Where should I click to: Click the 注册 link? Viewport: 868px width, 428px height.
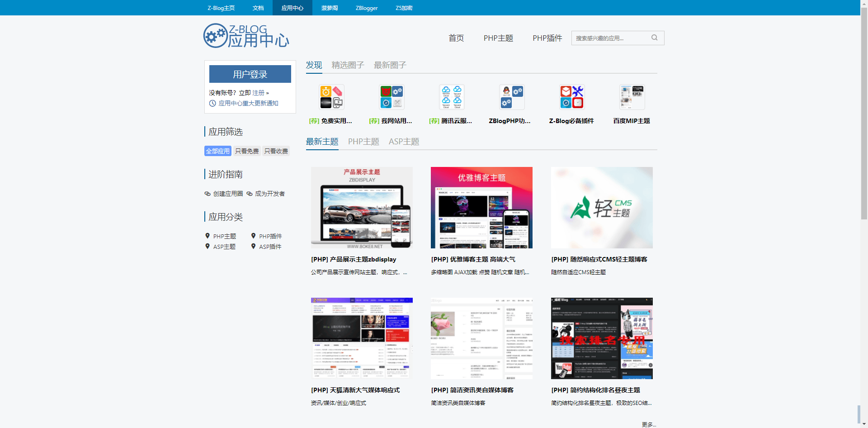point(258,93)
